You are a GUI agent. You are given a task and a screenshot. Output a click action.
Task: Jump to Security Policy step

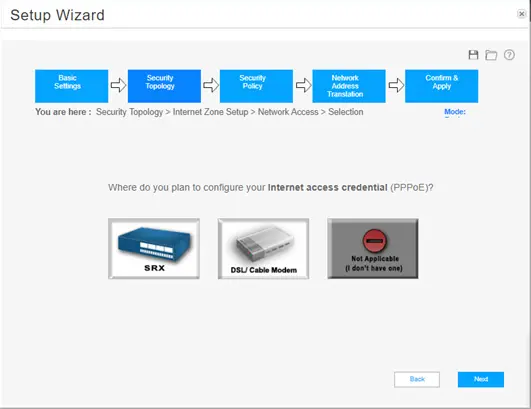click(256, 86)
